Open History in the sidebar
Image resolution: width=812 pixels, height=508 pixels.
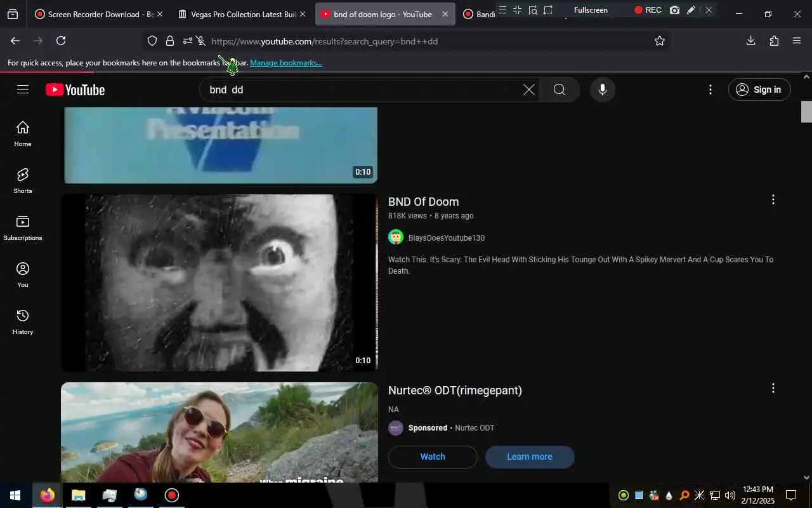[23, 322]
